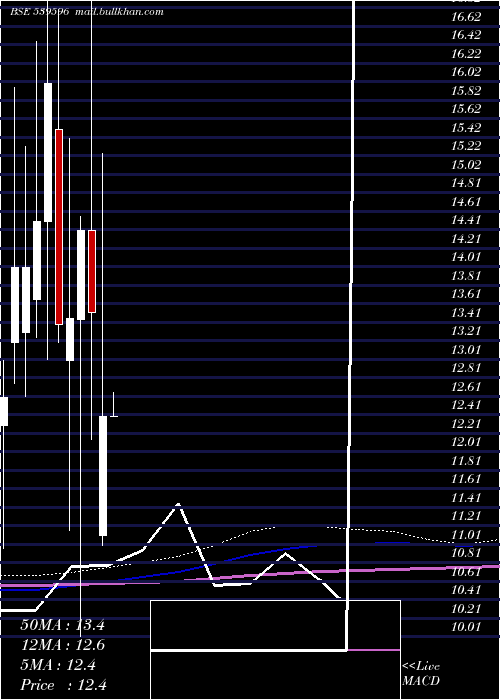This screenshot has height=700, width=500.
Task: Click the 14.81 price axis label
Action: tap(467, 183)
